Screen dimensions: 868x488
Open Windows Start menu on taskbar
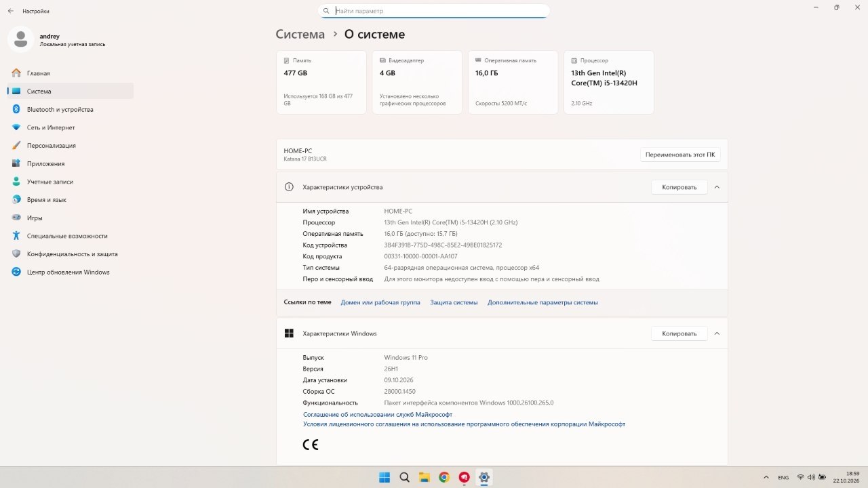pos(384,477)
